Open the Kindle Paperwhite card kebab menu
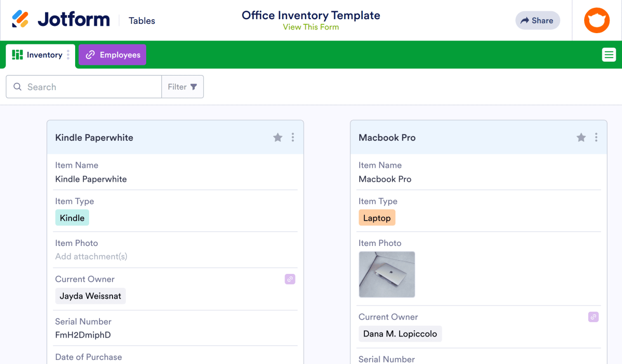This screenshot has height=364, width=622. [x=293, y=137]
